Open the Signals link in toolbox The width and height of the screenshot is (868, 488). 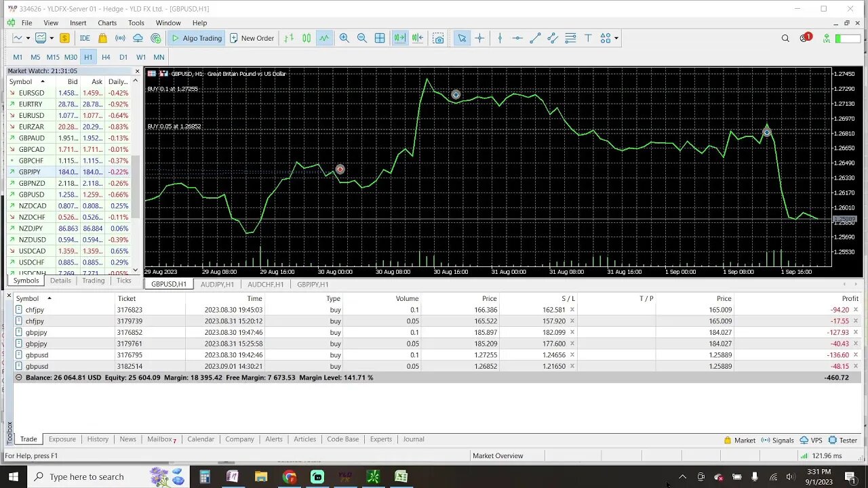pyautogui.click(x=776, y=440)
